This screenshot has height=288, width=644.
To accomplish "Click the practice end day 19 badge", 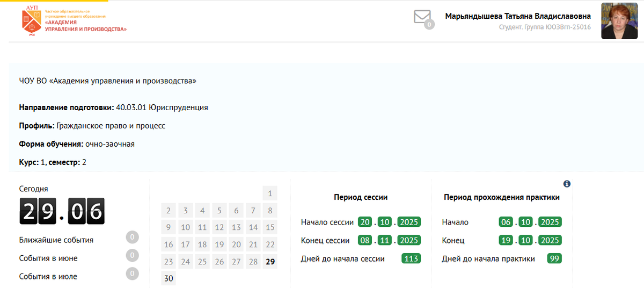I will pyautogui.click(x=507, y=240).
